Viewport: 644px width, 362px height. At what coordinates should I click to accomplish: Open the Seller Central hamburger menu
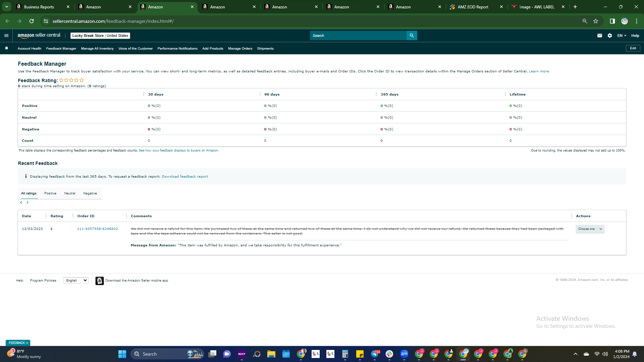pos(6,36)
